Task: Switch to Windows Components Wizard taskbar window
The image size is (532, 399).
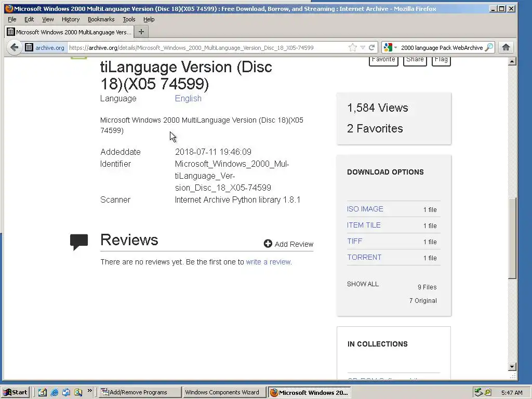Action: (x=224, y=392)
